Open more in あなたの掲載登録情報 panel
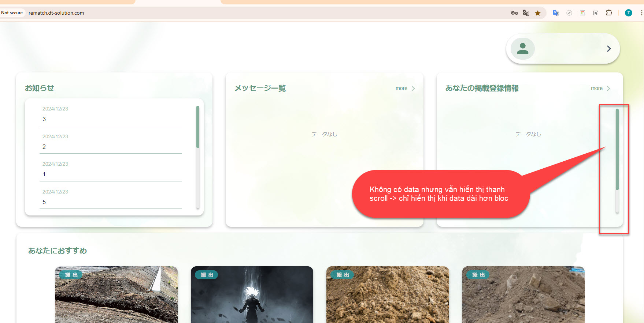644x323 pixels. pyautogui.click(x=600, y=89)
